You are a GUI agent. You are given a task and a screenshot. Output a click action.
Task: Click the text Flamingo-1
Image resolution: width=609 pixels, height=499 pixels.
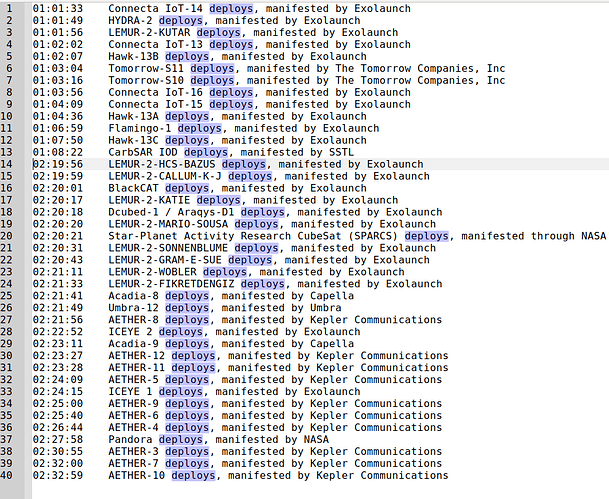(139, 128)
